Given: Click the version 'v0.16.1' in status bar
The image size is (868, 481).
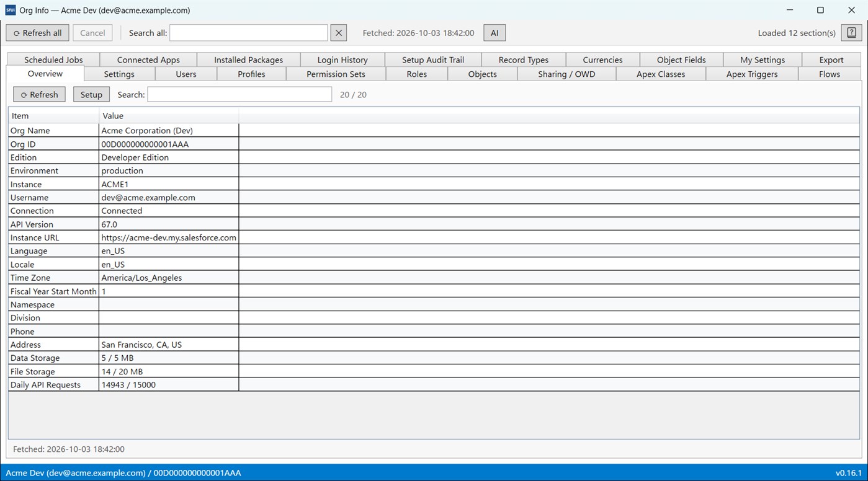Looking at the screenshot, I should pos(849,473).
